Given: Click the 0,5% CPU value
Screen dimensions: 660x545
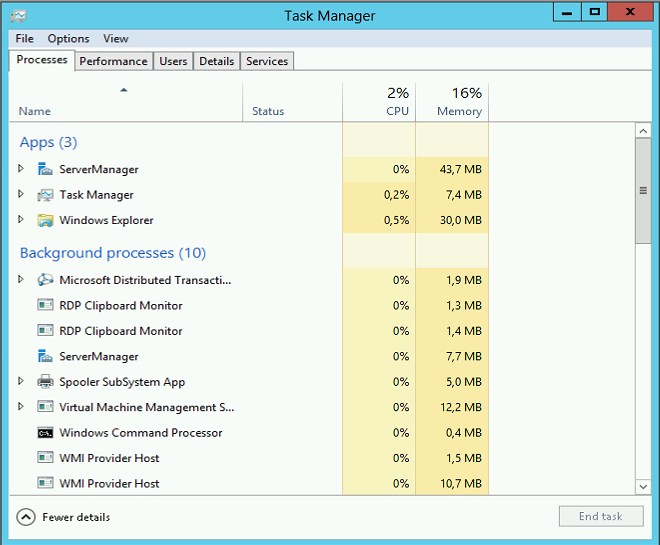Looking at the screenshot, I should (396, 220).
